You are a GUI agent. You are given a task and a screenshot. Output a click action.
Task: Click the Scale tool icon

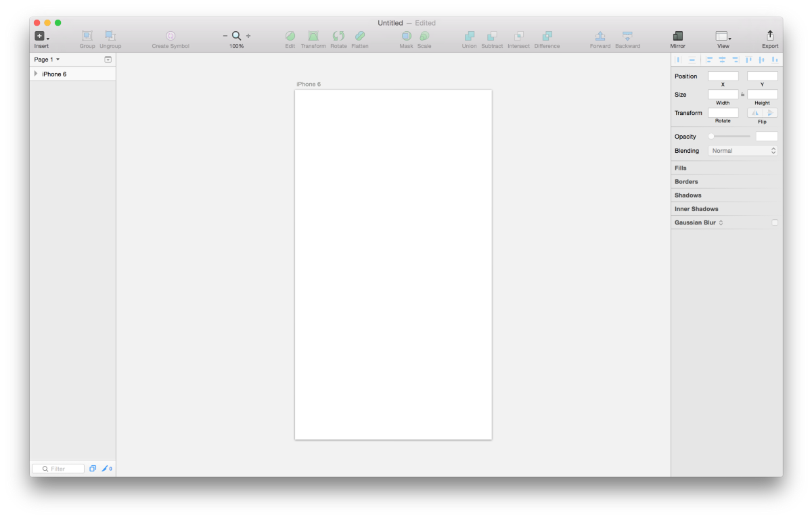click(x=424, y=36)
